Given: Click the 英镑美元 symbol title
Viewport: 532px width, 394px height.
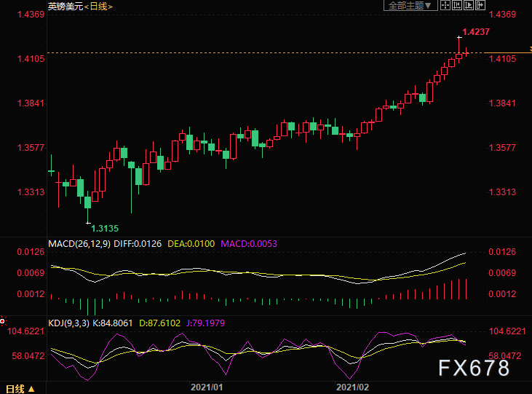Looking at the screenshot, I should (65, 7).
